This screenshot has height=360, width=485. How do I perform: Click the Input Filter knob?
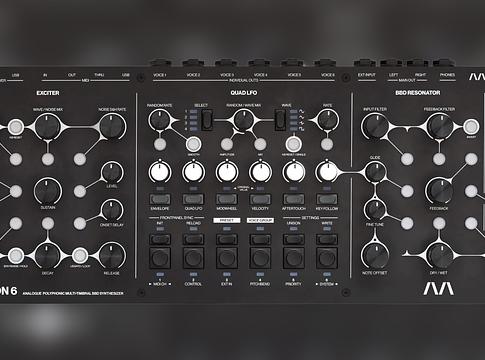[x=375, y=127]
